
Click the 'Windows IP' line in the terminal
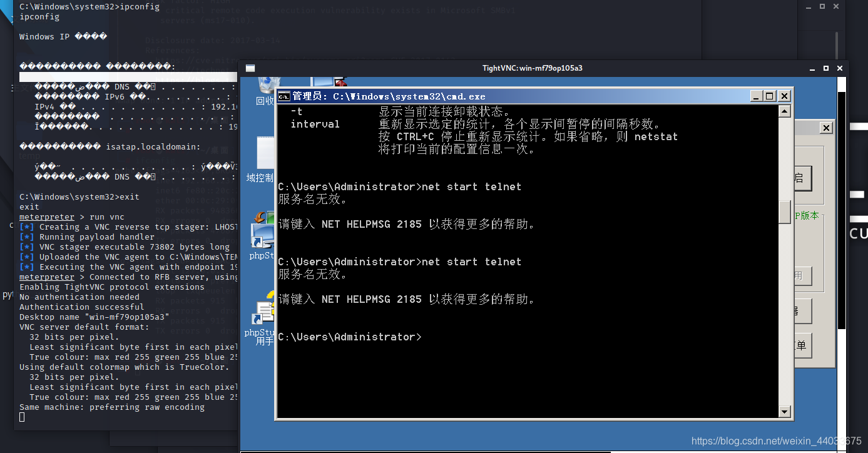[63, 37]
